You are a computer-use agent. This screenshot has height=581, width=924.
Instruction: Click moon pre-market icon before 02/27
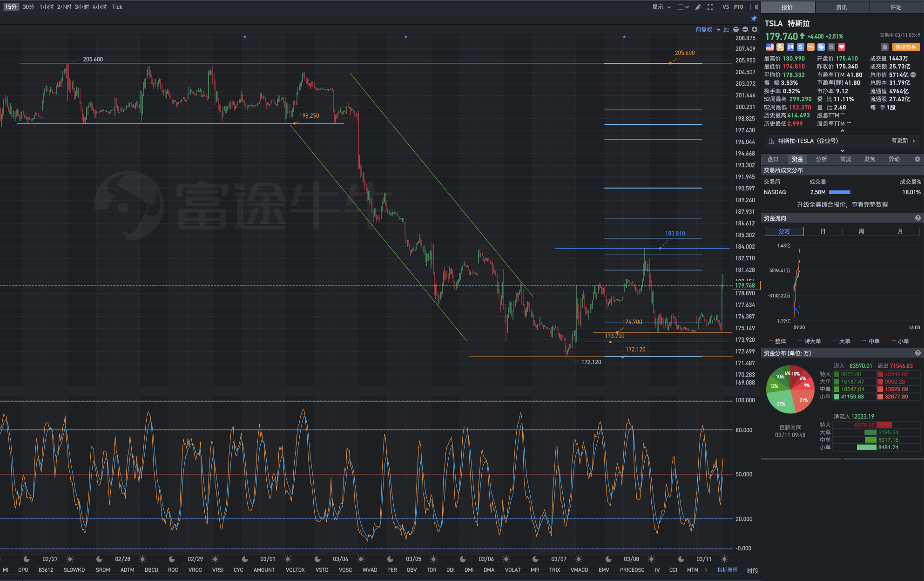coord(27,559)
